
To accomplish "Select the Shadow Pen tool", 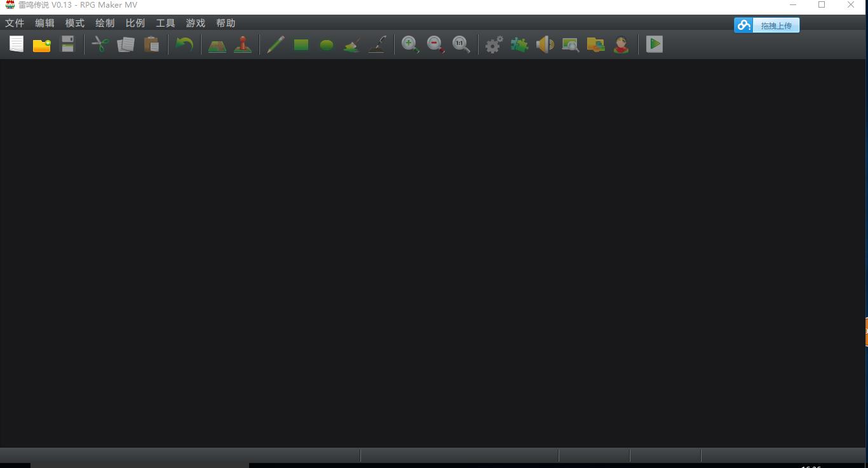I will click(377, 45).
